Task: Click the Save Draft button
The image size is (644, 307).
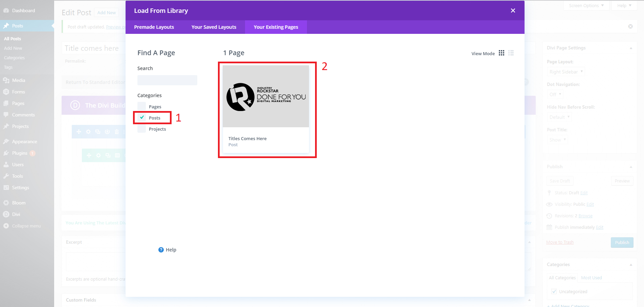Action: (560, 181)
